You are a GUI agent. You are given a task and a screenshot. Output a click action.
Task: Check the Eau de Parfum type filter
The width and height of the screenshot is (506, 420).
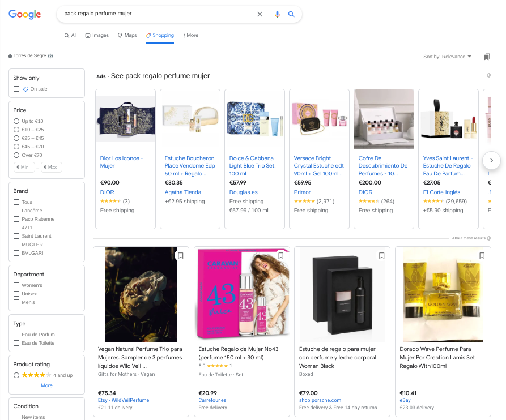(16, 335)
